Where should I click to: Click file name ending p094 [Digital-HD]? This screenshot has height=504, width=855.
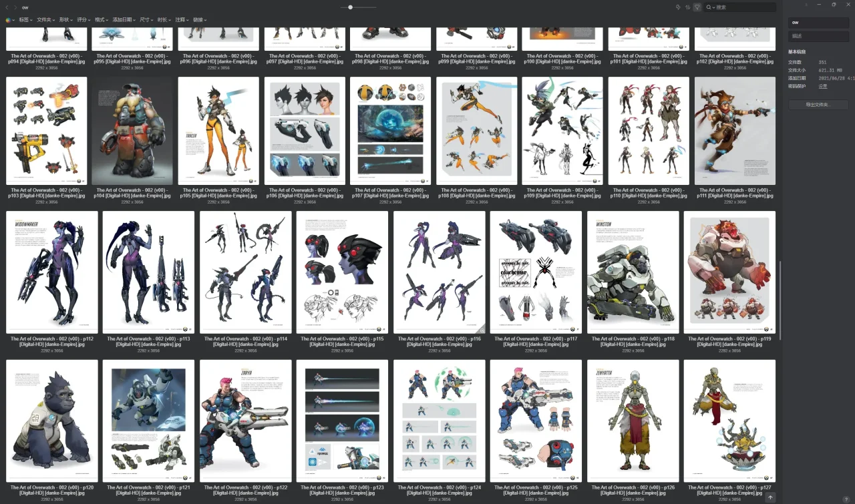(47, 59)
